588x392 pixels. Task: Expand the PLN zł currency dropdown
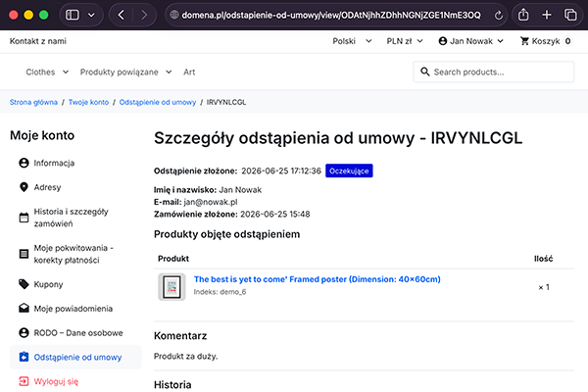pyautogui.click(x=405, y=41)
